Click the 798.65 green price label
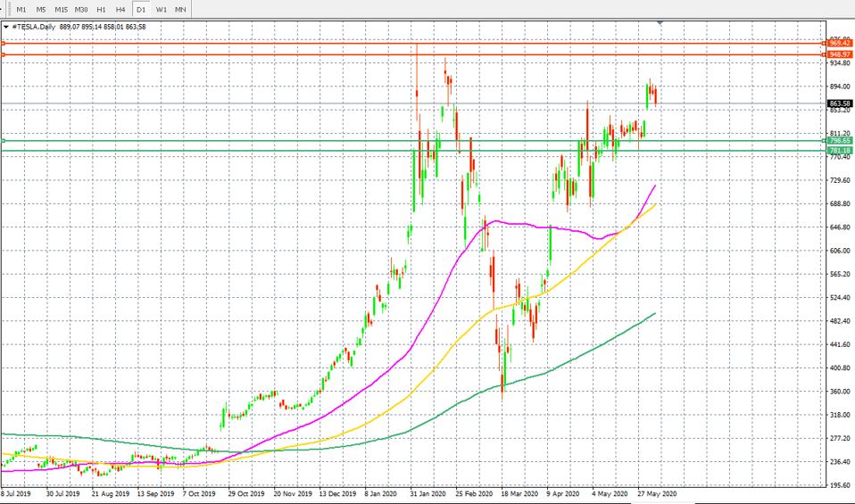The image size is (855, 504). coord(839,140)
